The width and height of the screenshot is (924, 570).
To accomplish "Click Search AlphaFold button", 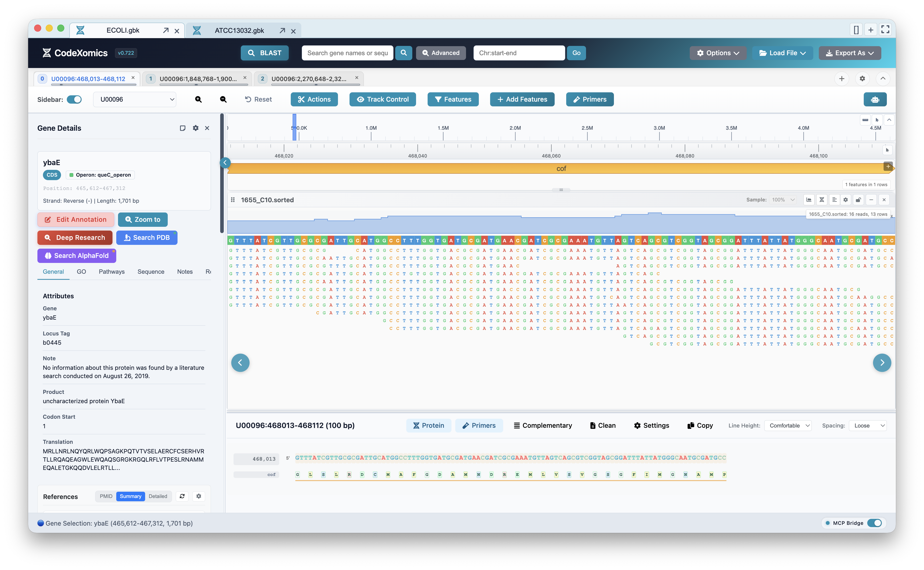I will [x=77, y=256].
